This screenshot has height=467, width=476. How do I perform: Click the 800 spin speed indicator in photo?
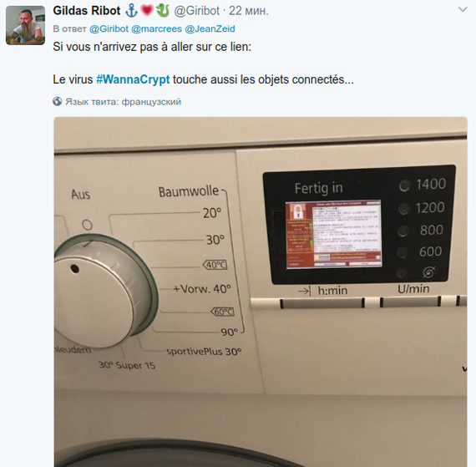pyautogui.click(x=421, y=231)
